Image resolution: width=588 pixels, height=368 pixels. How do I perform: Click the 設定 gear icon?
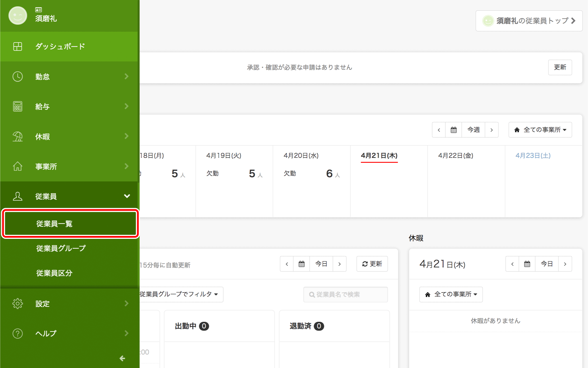(x=18, y=304)
